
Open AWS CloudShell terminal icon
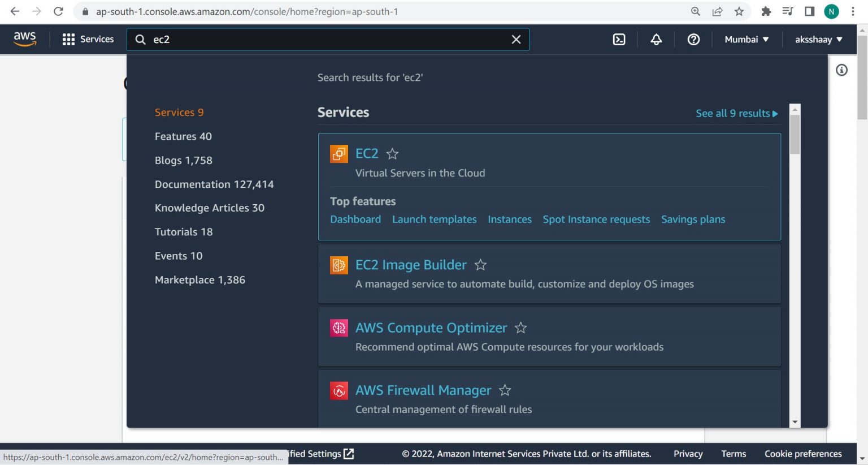619,40
